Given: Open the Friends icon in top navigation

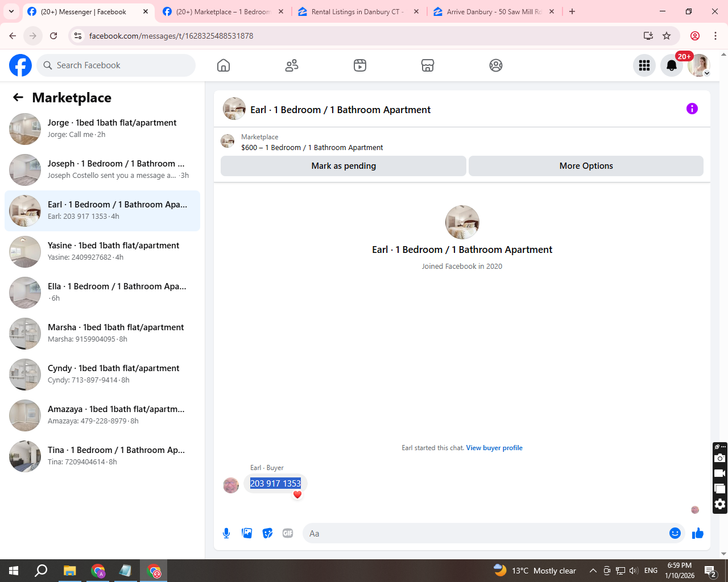Looking at the screenshot, I should pos(292,65).
